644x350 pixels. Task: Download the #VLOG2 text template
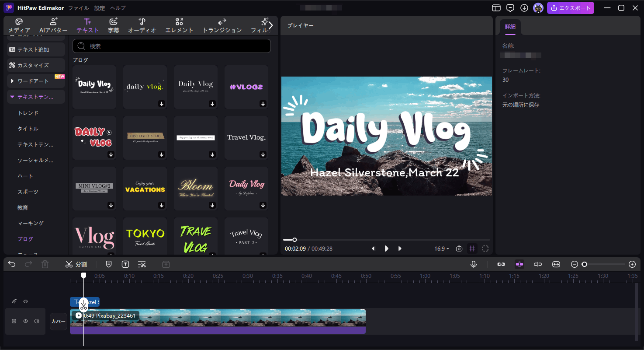pos(263,104)
